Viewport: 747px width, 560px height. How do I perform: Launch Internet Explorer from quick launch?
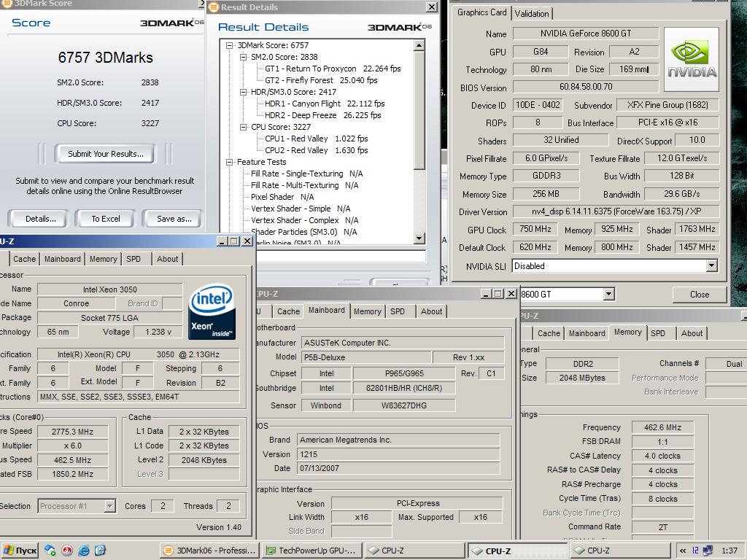84,551
